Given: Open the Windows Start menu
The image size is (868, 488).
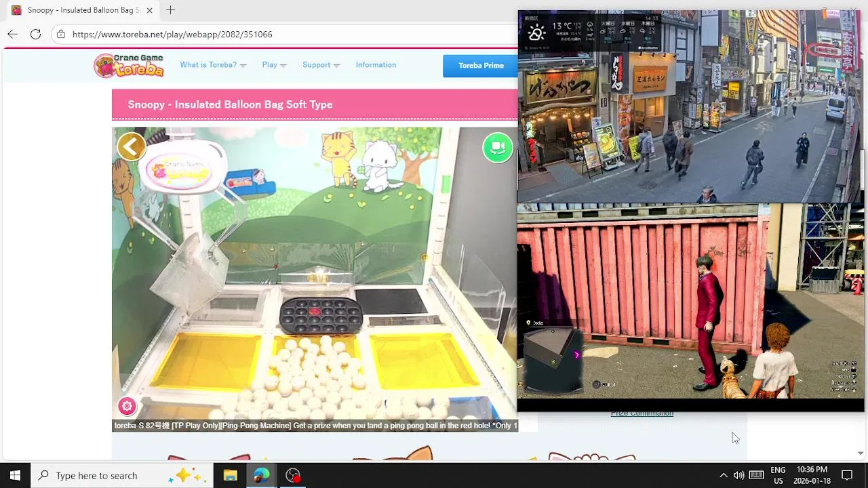Looking at the screenshot, I should (15, 475).
